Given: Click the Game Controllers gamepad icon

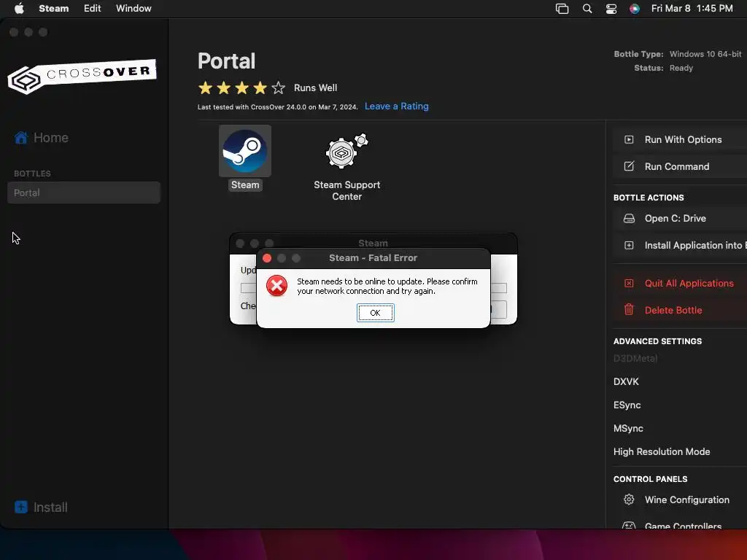Looking at the screenshot, I should tap(629, 525).
